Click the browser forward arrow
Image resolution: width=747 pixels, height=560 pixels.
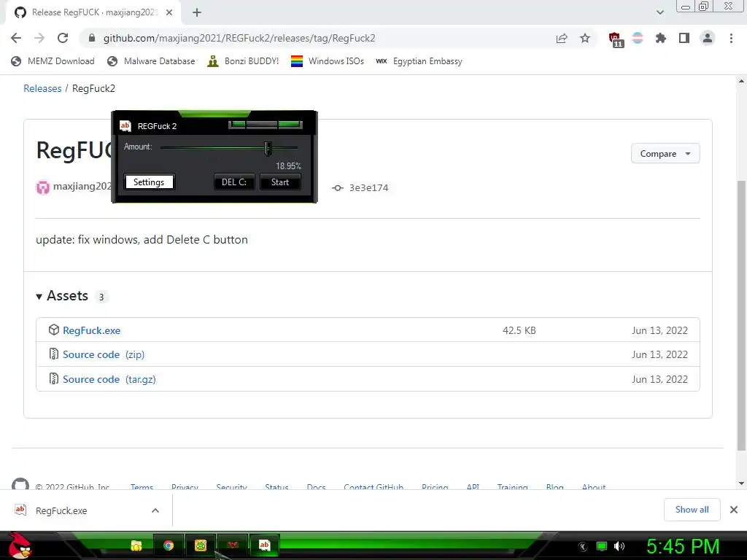pyautogui.click(x=39, y=38)
